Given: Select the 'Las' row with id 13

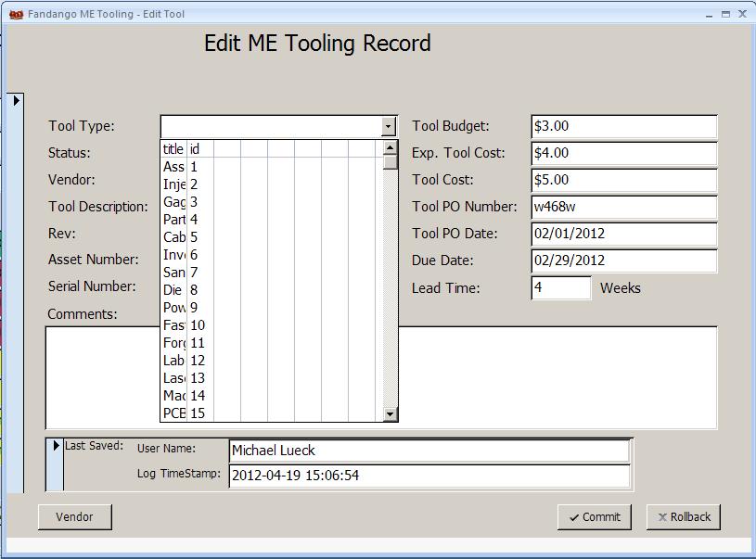Looking at the screenshot, I should click(x=271, y=378).
